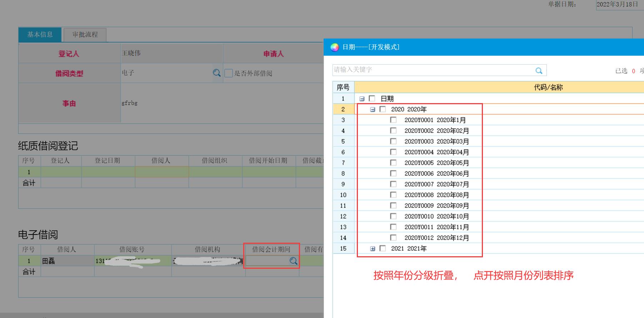Switch to the 基本信息 tab

40,35
